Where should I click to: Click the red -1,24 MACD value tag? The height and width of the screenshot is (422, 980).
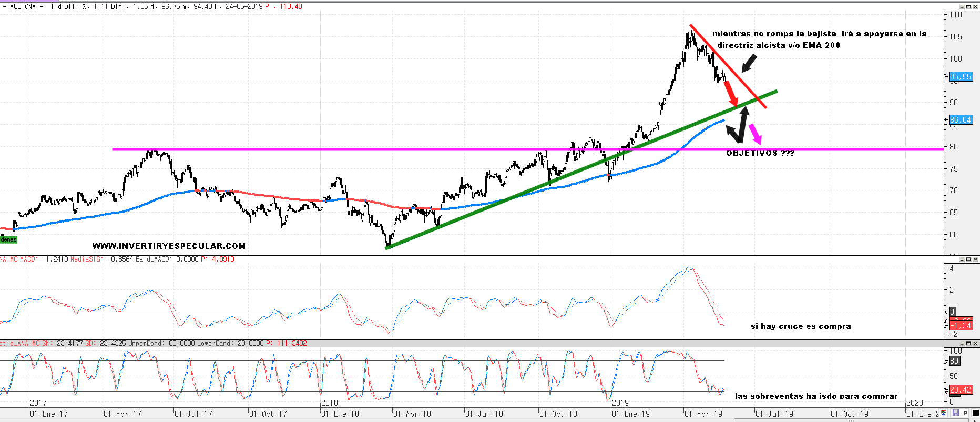pyautogui.click(x=961, y=325)
